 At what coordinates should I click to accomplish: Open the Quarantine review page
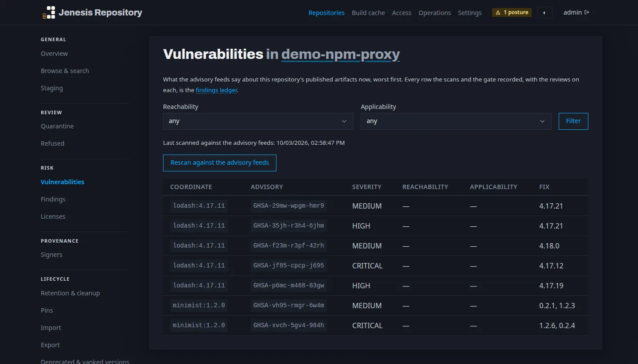tap(57, 126)
